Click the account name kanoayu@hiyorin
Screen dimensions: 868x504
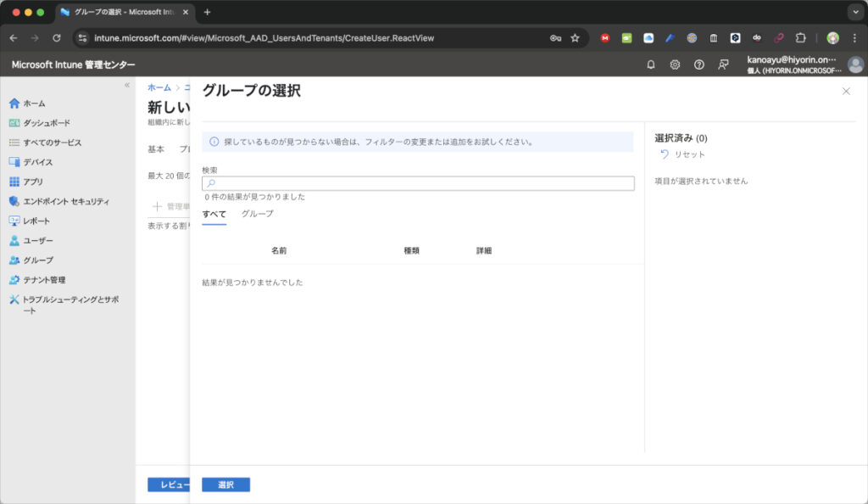792,59
